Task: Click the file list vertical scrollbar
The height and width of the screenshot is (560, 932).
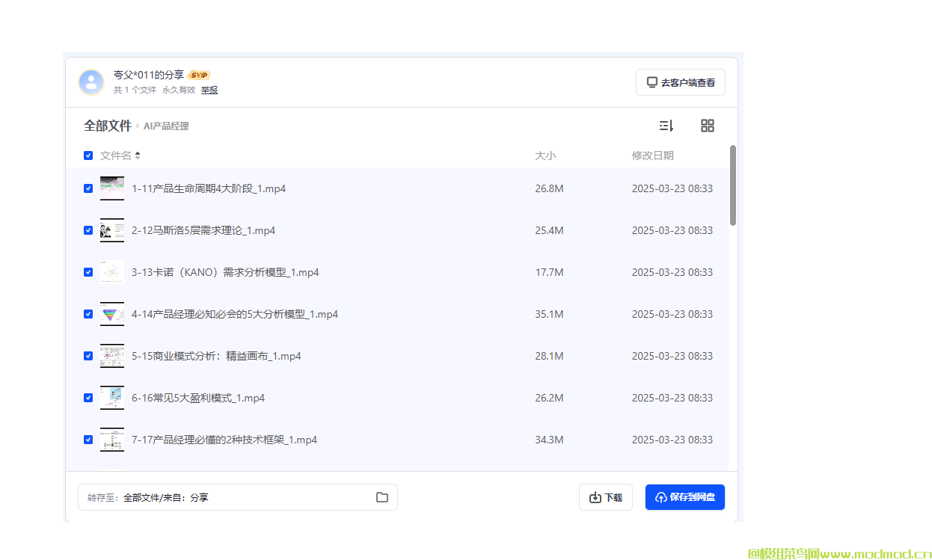Action: point(733,185)
